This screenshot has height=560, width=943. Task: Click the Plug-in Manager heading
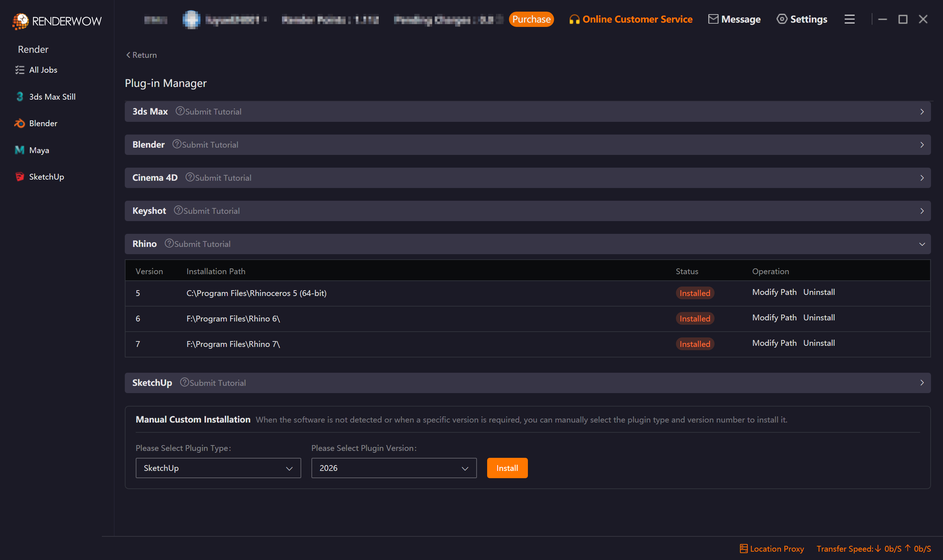165,83
